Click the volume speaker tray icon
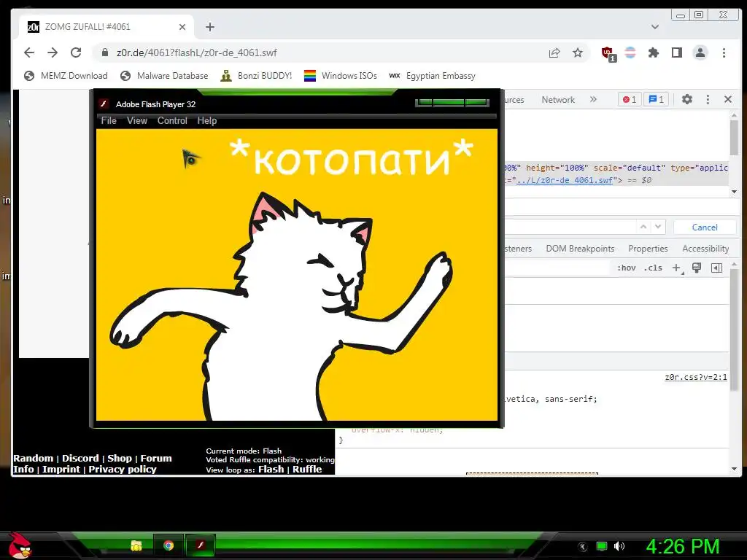 pos(619,546)
